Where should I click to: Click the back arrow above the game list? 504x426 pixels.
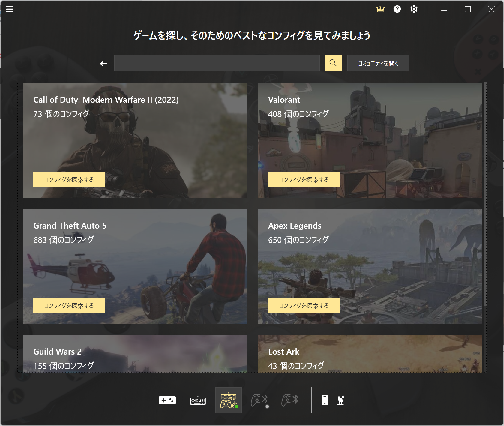103,63
